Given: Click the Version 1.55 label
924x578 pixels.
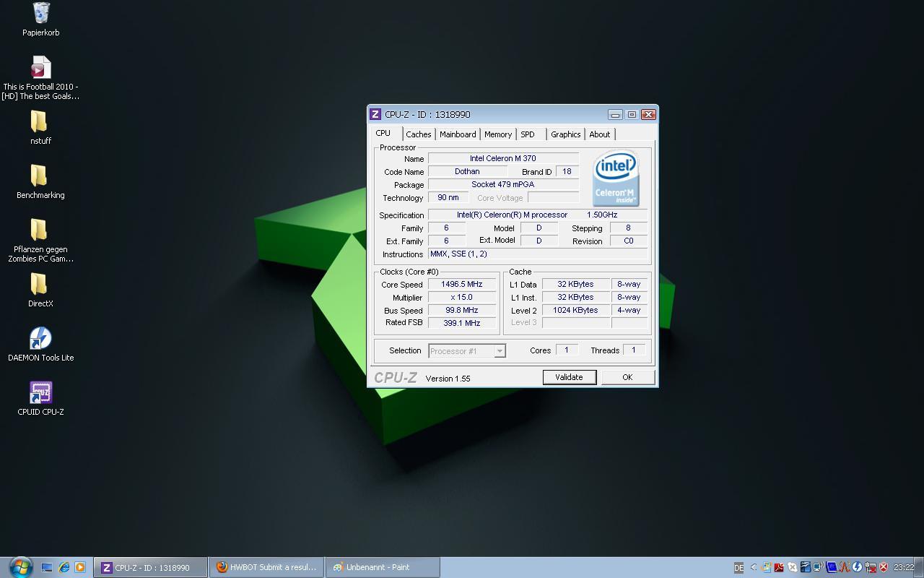Looking at the screenshot, I should point(448,379).
